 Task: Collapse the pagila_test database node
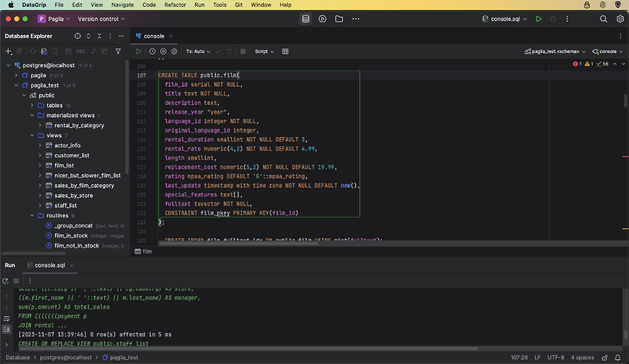[x=16, y=85]
